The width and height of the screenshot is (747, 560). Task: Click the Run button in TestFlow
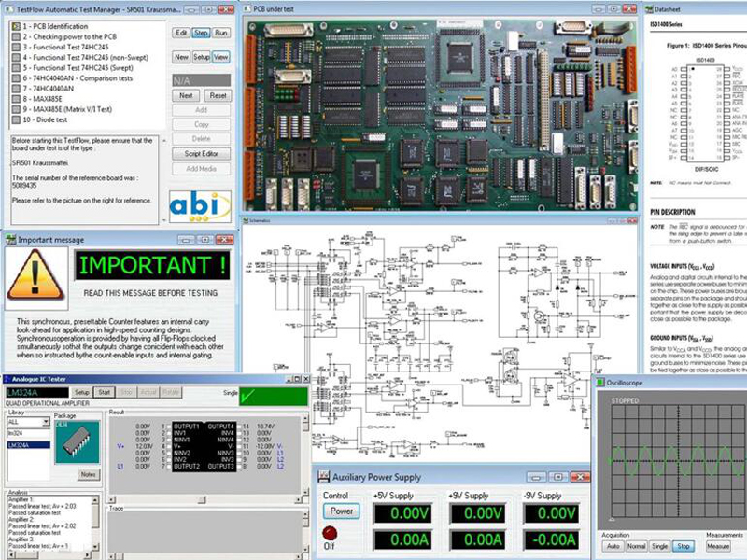pos(220,33)
